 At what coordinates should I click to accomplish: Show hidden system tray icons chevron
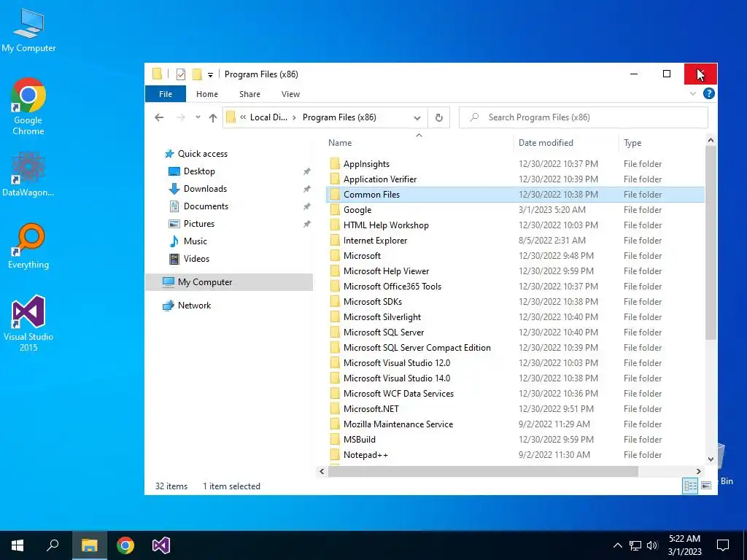coord(617,545)
